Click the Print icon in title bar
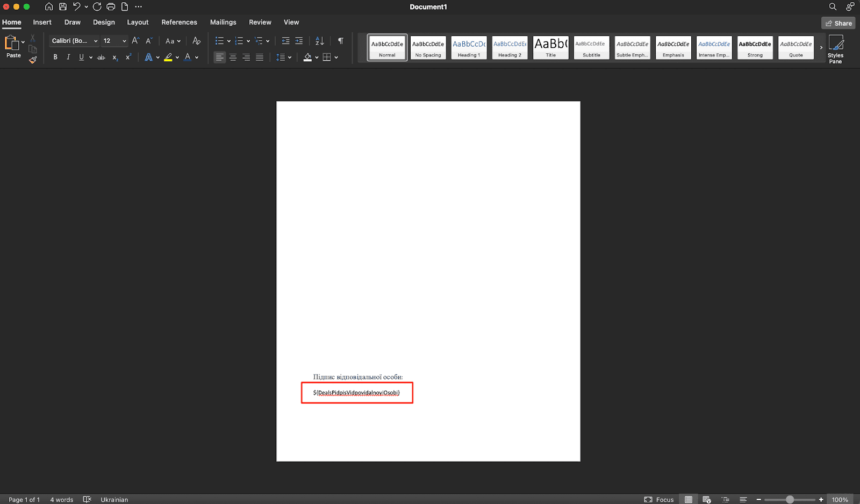 pyautogui.click(x=111, y=7)
